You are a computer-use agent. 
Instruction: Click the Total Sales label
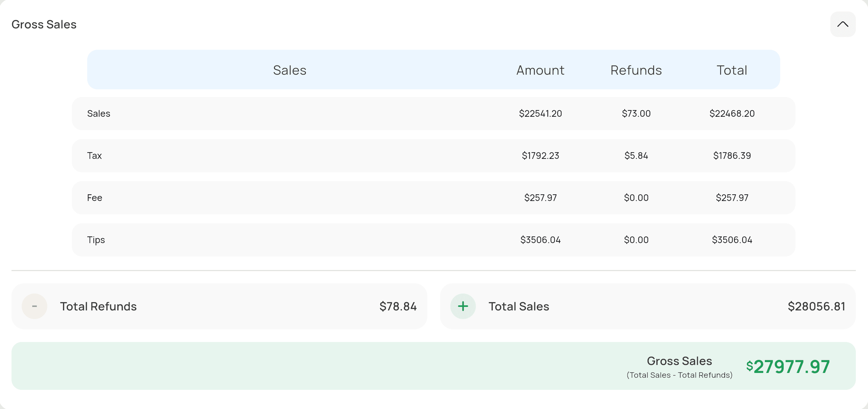point(519,306)
